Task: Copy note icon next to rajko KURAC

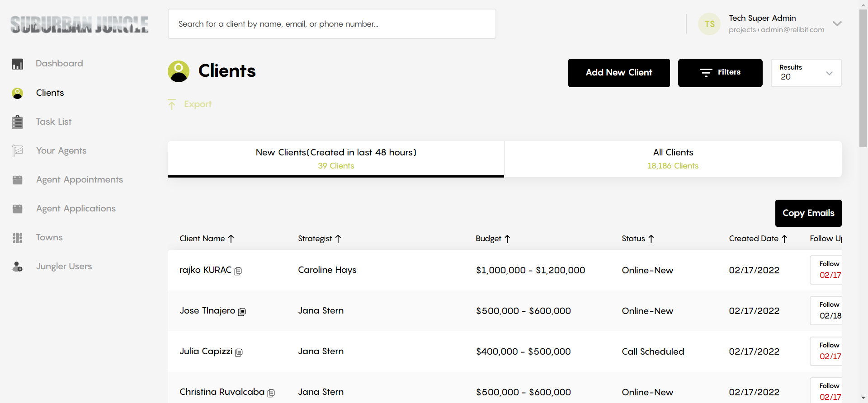Action: 238,271
